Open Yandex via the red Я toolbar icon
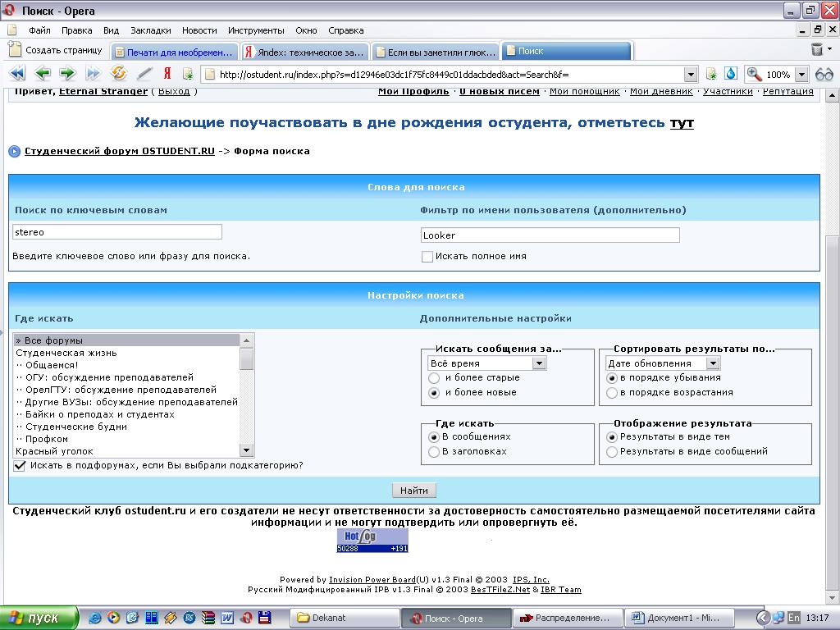The height and width of the screenshot is (630, 840). (167, 73)
